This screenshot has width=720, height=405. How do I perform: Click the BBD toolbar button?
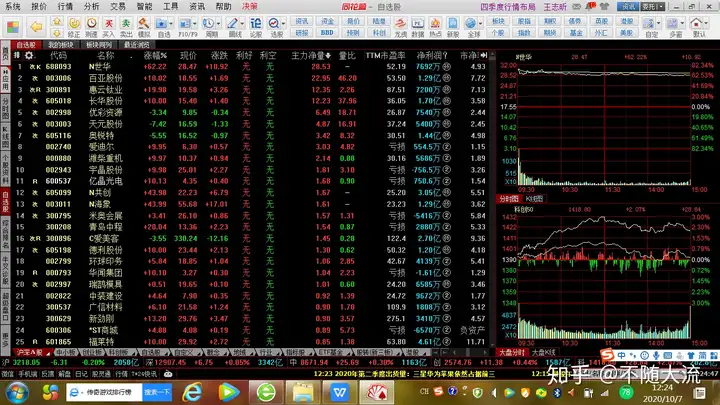(327, 33)
